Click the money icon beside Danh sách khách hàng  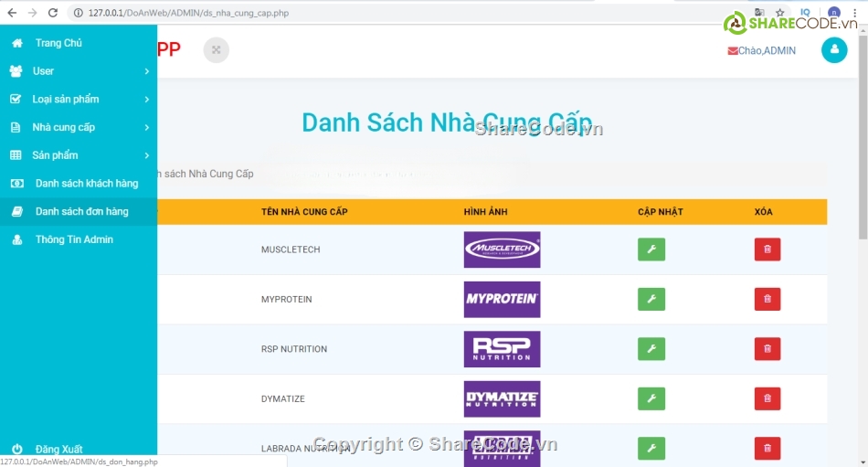pyautogui.click(x=17, y=184)
